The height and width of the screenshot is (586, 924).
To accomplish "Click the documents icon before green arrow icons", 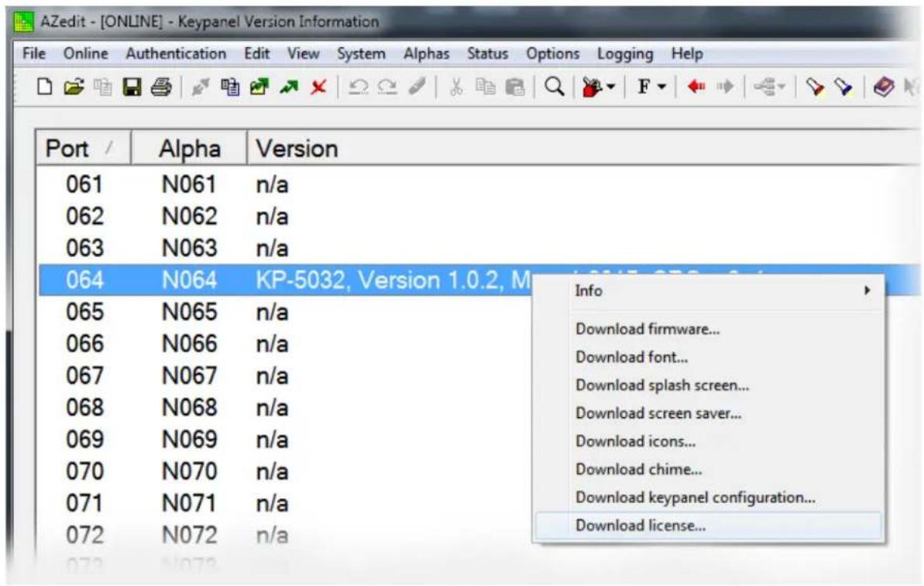I will point(230,87).
